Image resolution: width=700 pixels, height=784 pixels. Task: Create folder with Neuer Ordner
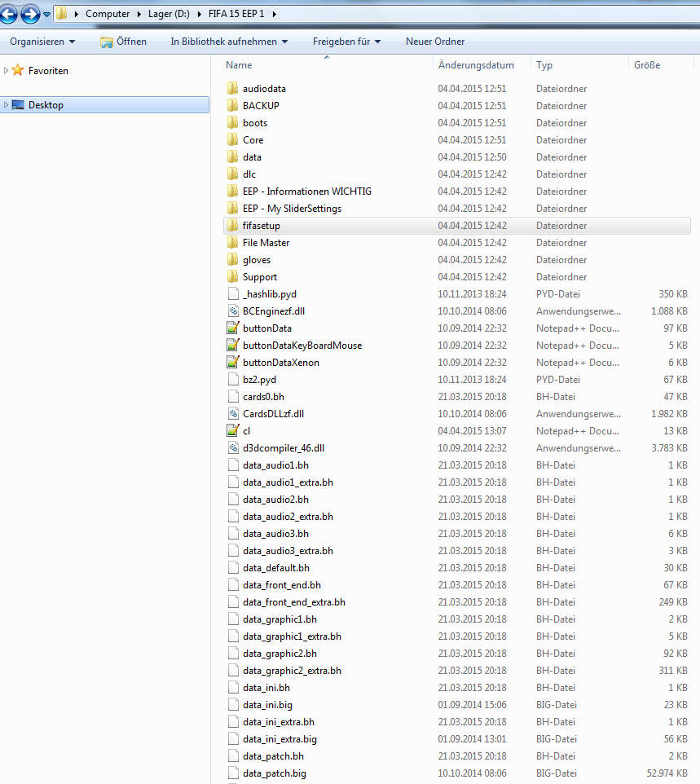click(x=435, y=42)
